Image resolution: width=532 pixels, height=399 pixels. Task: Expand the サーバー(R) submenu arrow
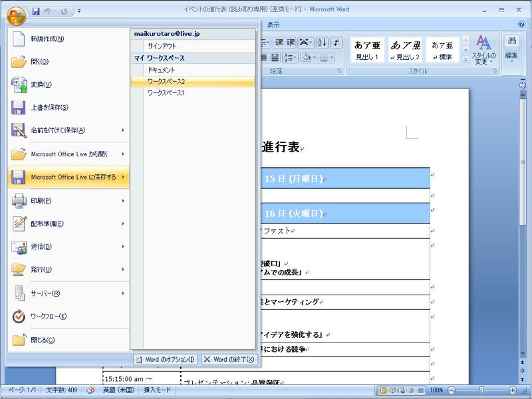(x=123, y=293)
